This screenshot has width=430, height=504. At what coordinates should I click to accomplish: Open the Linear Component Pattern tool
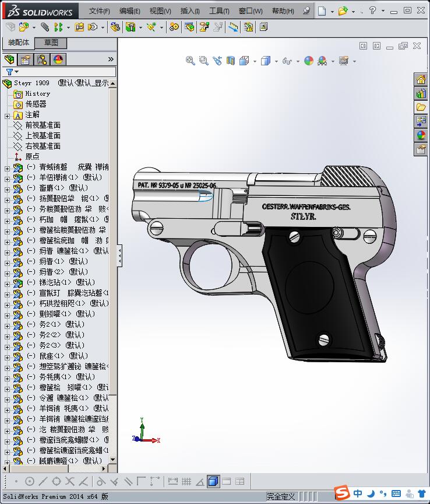[58, 27]
